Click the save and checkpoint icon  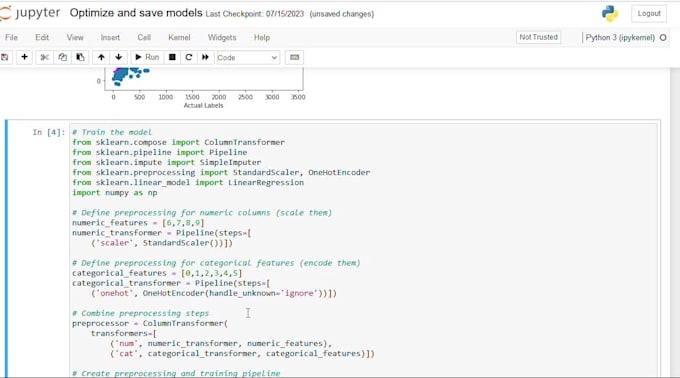pos(4,57)
